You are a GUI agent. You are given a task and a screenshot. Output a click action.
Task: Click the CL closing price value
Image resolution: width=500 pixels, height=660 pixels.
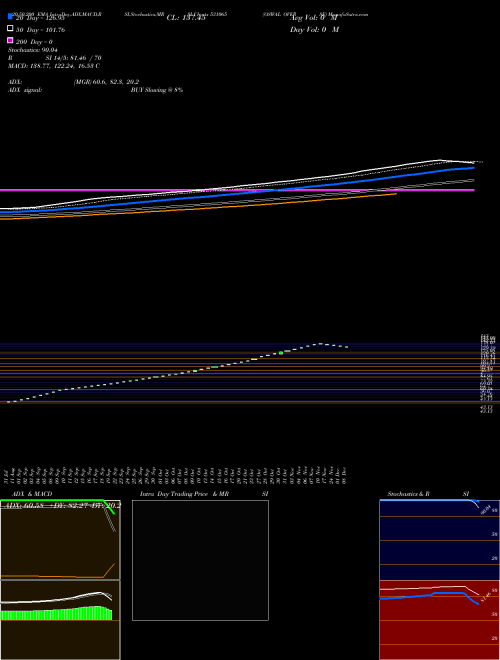tap(186, 18)
